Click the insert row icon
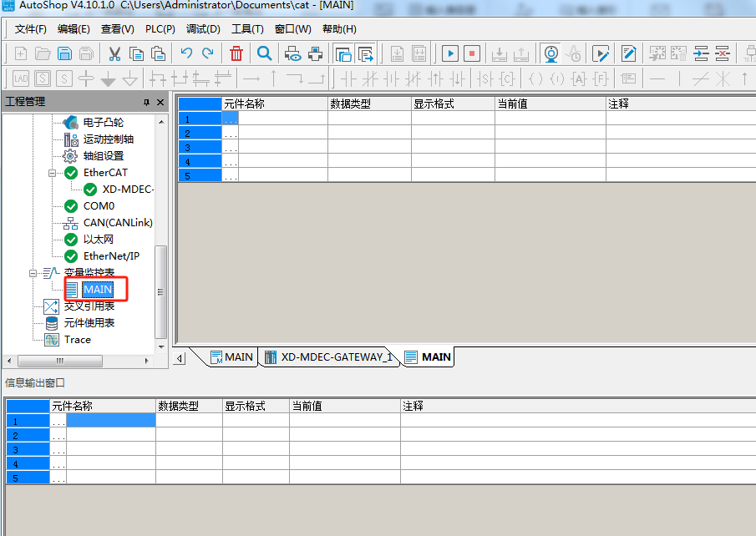This screenshot has width=756, height=536. [x=701, y=53]
